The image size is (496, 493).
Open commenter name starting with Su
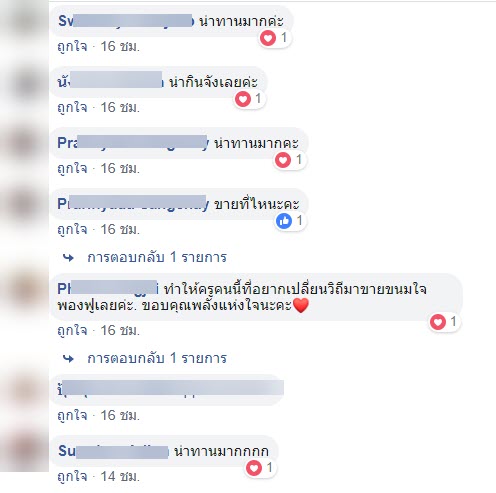click(113, 452)
